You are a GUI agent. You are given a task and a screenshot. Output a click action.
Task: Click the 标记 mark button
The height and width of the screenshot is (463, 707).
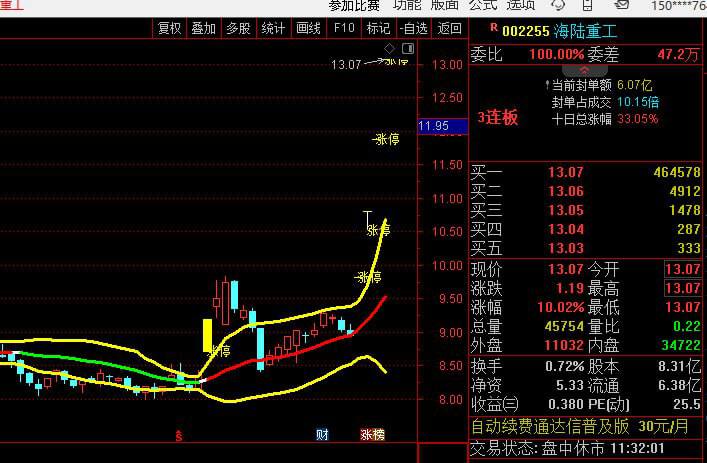[x=378, y=28]
